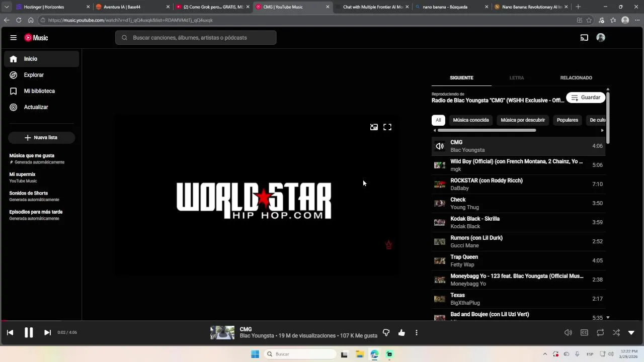This screenshot has width=644, height=362.
Task: Open Explorar in sidebar
Action: point(42,75)
